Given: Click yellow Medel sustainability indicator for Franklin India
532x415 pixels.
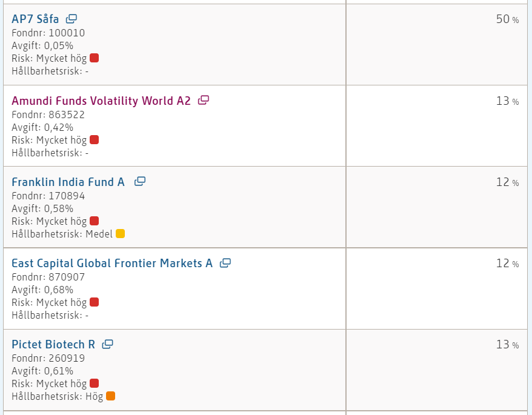Looking at the screenshot, I should [x=120, y=234].
